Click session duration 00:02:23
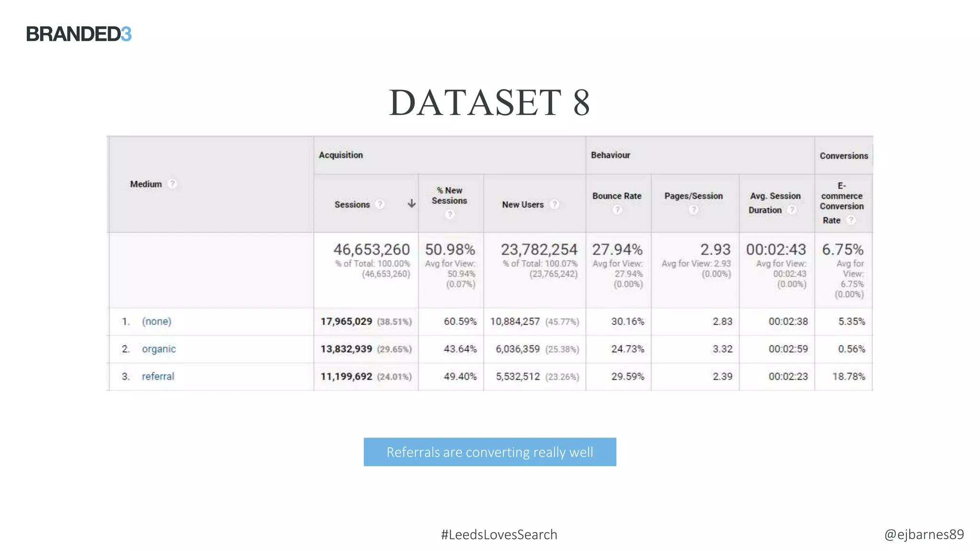Viewport: 980px width, 551px height. (788, 376)
